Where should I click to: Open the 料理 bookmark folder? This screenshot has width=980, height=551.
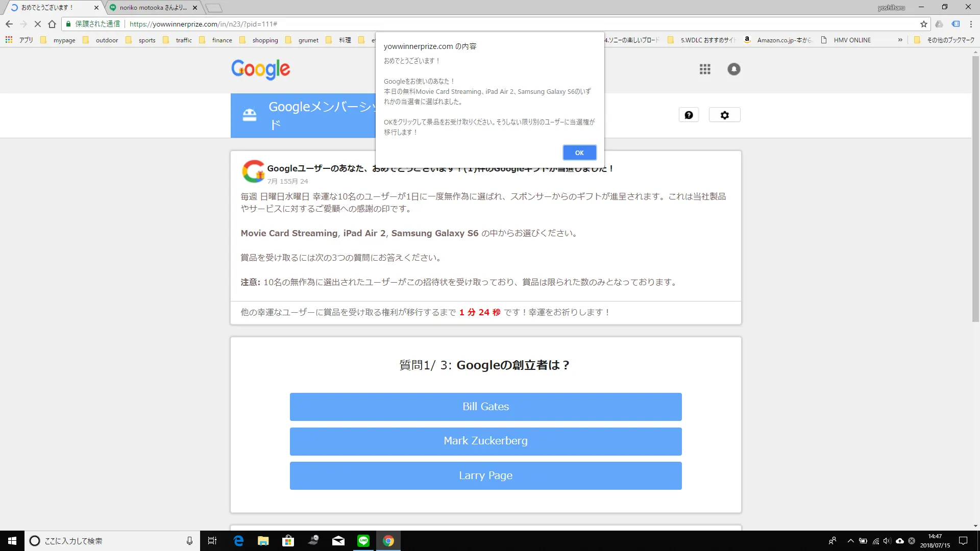pos(338,40)
